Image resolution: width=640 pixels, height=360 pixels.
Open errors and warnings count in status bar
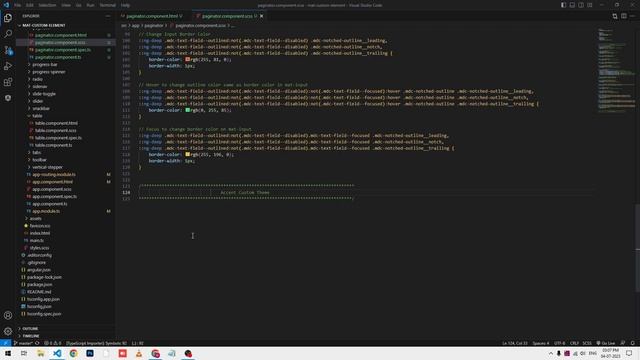point(52,343)
